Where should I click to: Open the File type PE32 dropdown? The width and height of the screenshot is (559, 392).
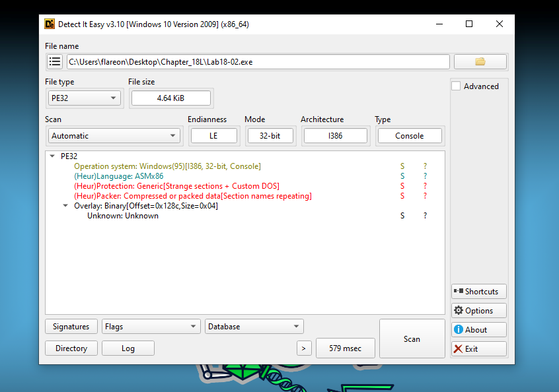(84, 98)
